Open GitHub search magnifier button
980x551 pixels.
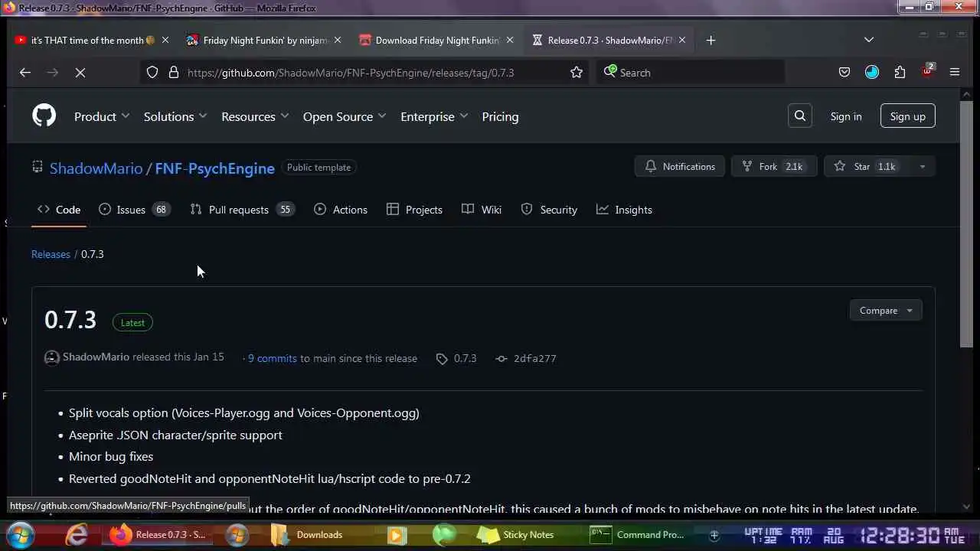(799, 116)
